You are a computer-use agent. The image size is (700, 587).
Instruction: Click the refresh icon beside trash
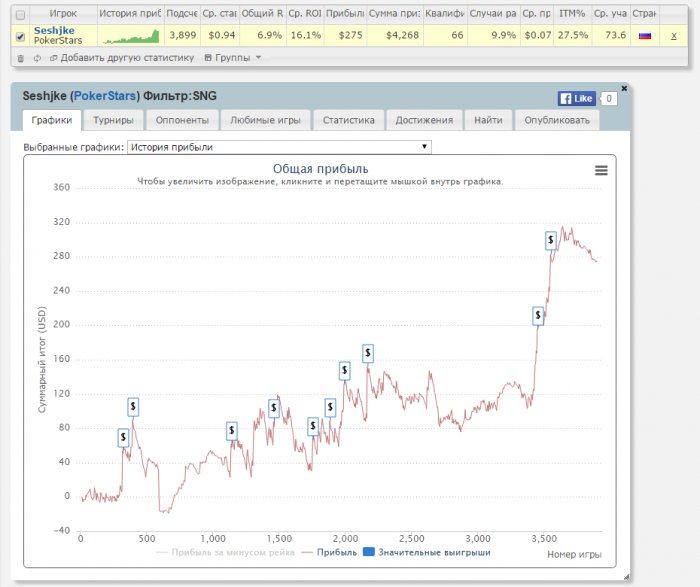[x=37, y=58]
